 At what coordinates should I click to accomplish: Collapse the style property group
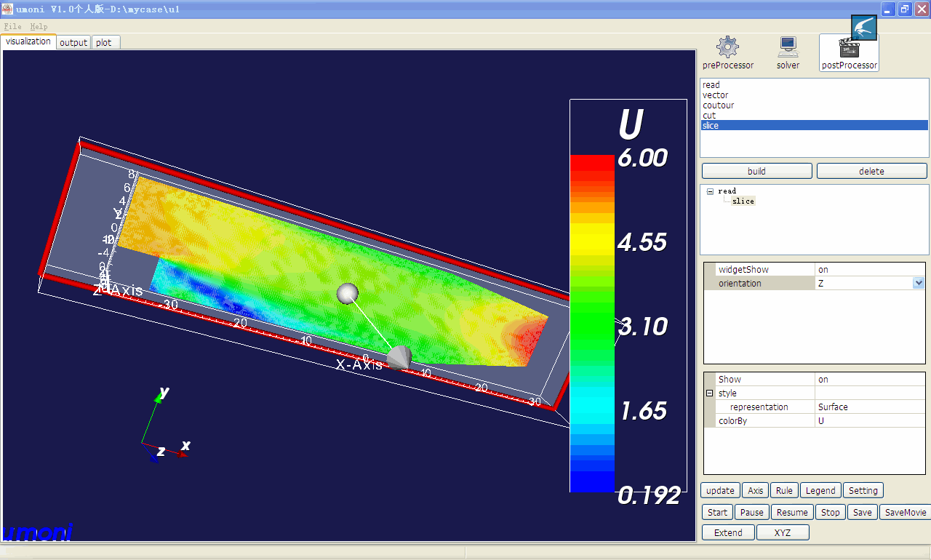709,393
